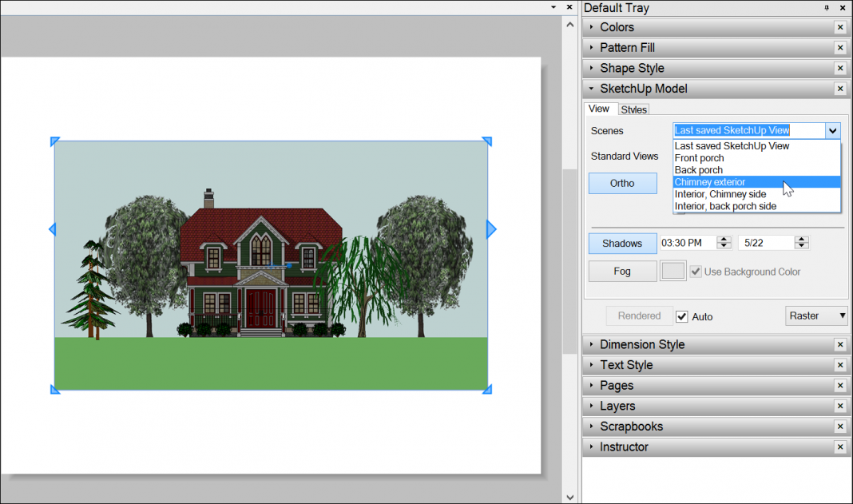The width and height of the screenshot is (853, 504).
Task: Open the Raster render mode dropdown
Action: (816, 315)
